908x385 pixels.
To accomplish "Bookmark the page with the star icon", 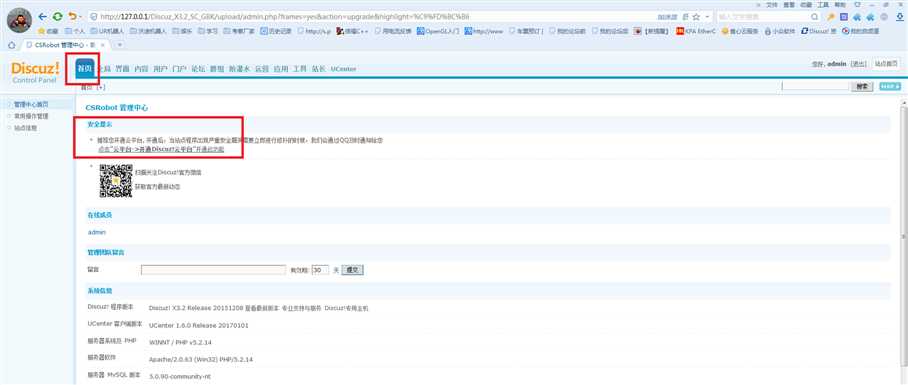I will 696,17.
